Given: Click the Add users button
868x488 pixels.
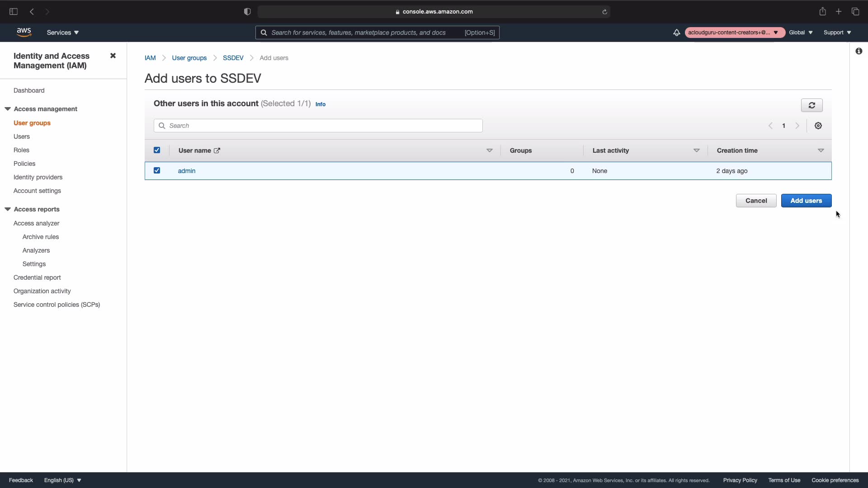Looking at the screenshot, I should (806, 201).
